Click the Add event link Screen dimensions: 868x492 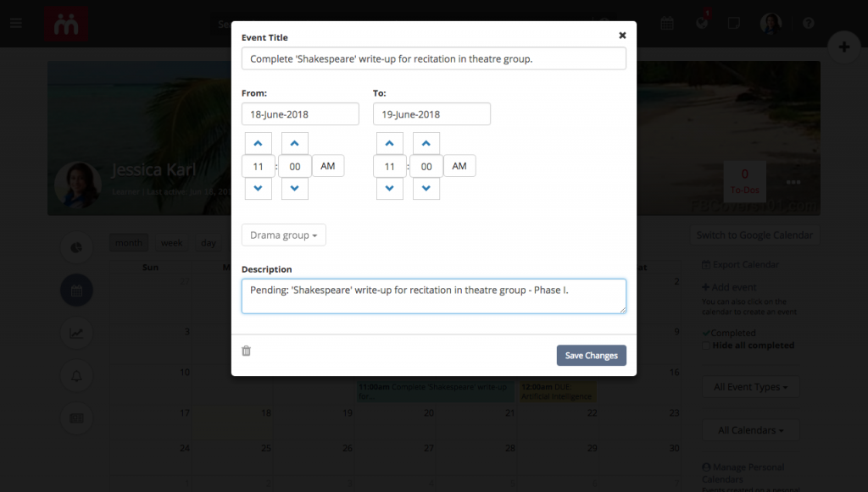729,287
